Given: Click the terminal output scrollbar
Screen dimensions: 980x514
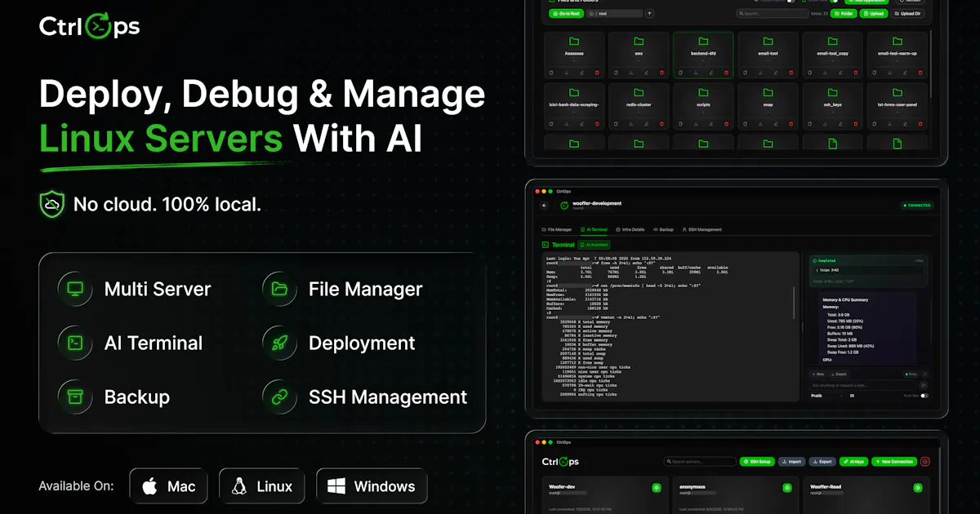Looking at the screenshot, I should [x=794, y=303].
